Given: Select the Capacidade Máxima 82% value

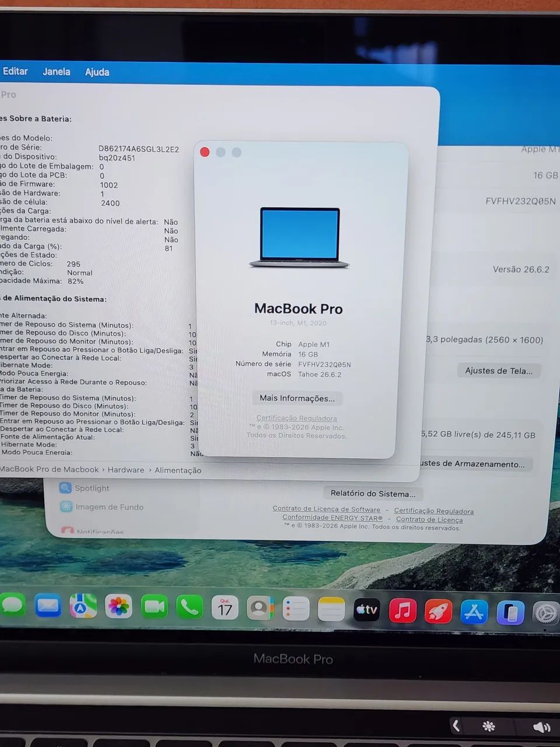Looking at the screenshot, I should [x=76, y=281].
